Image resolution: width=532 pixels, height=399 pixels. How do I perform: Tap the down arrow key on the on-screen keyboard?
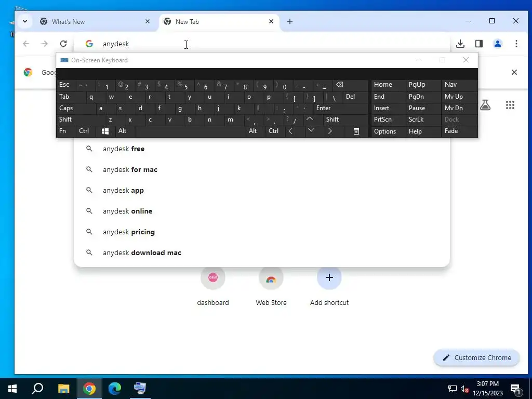(311, 130)
